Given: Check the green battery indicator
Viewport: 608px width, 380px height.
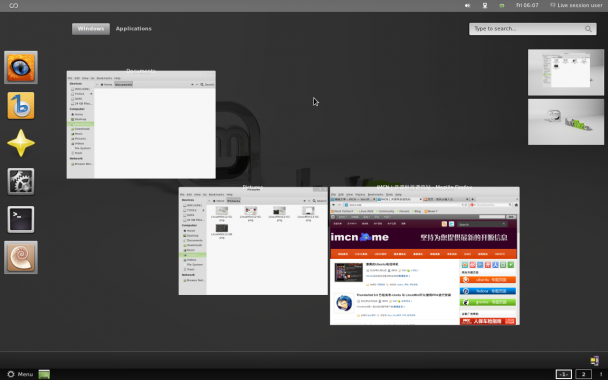Looking at the screenshot, I should point(502,5).
